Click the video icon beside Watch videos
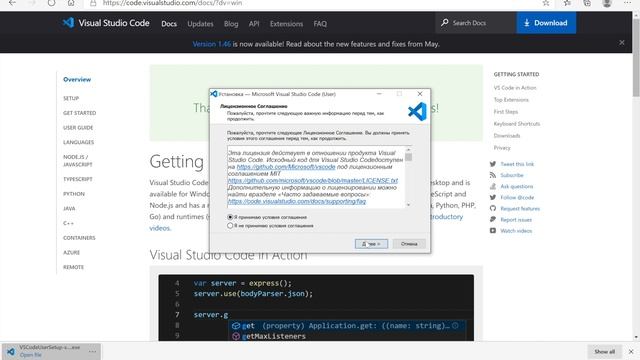640x360 pixels. [493, 231]
